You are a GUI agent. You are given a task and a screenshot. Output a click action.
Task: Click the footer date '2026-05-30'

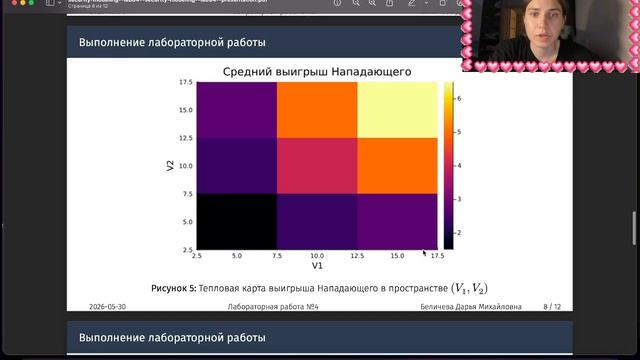(x=107, y=307)
